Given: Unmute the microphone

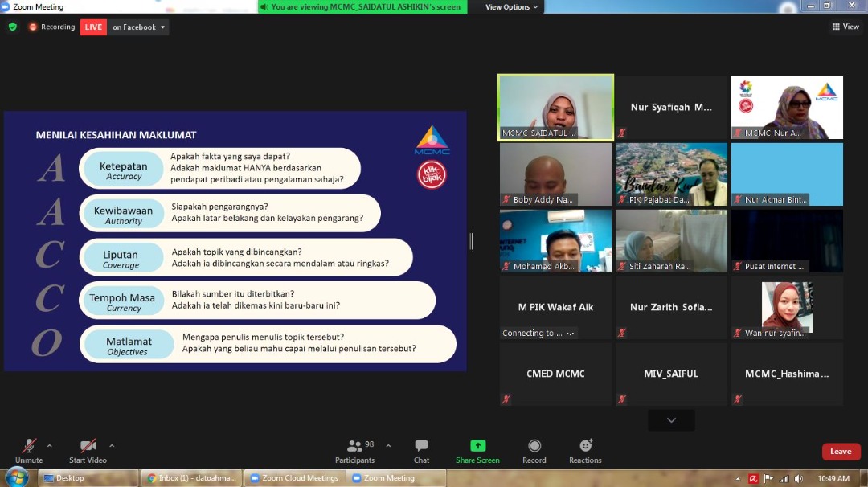Looking at the screenshot, I should [x=29, y=446].
